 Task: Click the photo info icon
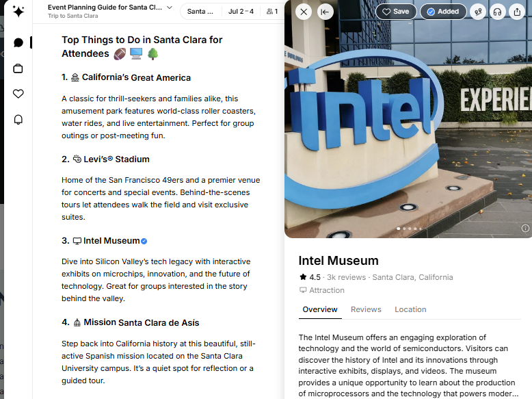[x=525, y=228]
